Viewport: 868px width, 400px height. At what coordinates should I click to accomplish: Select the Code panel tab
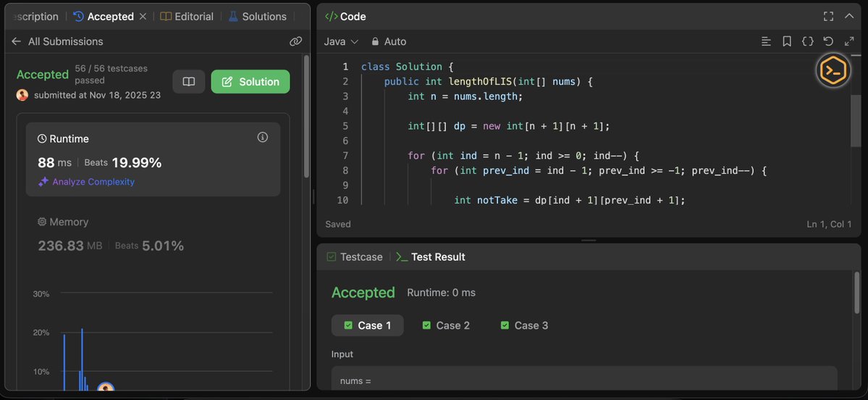pos(345,17)
